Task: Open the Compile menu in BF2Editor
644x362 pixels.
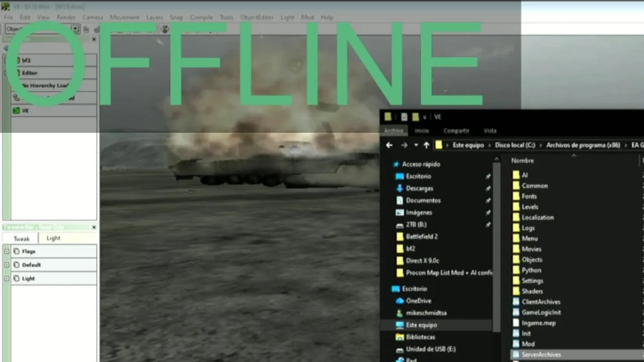Action: (201, 17)
